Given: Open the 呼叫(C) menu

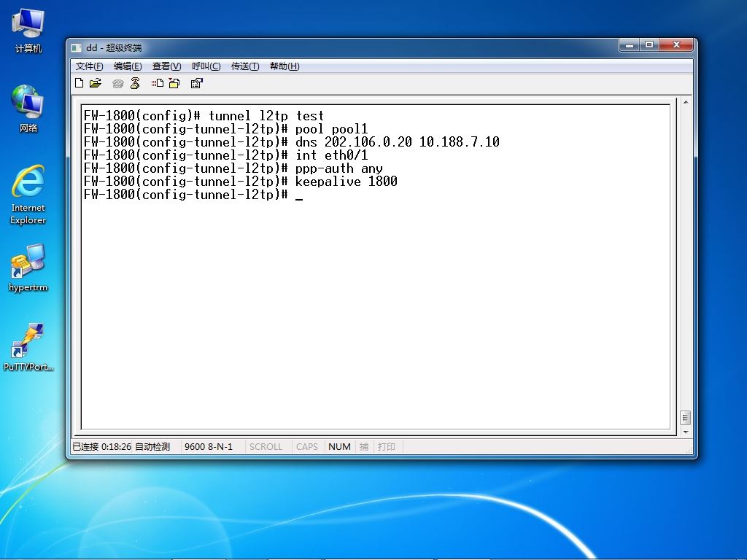Looking at the screenshot, I should [x=206, y=66].
